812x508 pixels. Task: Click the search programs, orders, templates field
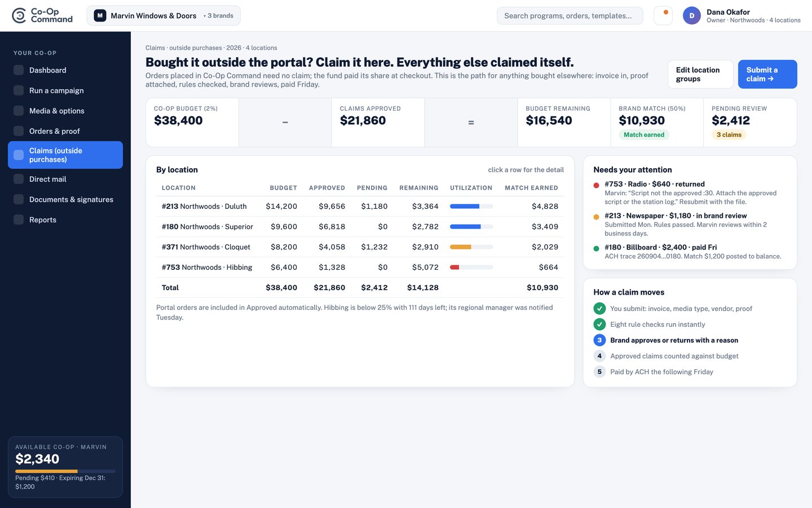[x=570, y=16]
